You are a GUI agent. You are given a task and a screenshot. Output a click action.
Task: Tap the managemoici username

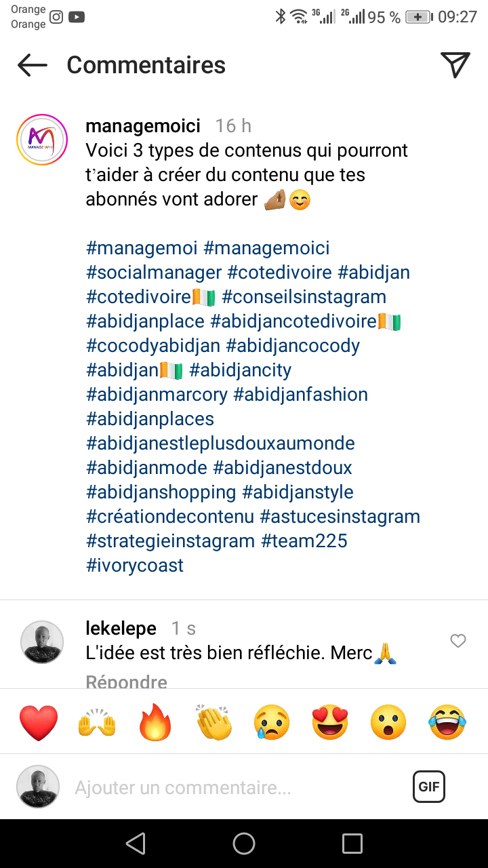pyautogui.click(x=143, y=126)
